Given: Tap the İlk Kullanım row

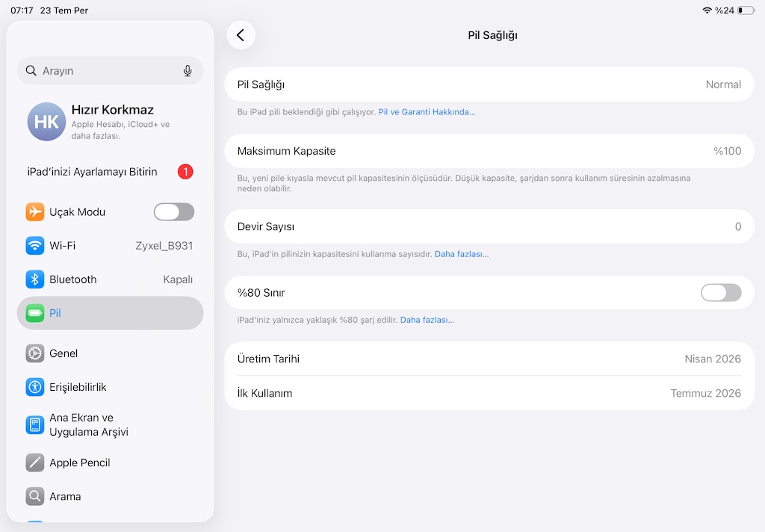Looking at the screenshot, I should pos(489,393).
